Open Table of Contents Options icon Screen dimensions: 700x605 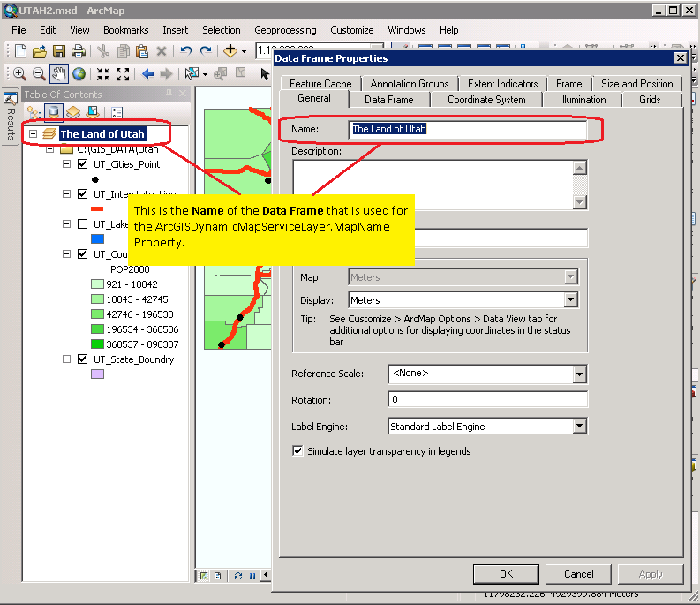click(117, 112)
